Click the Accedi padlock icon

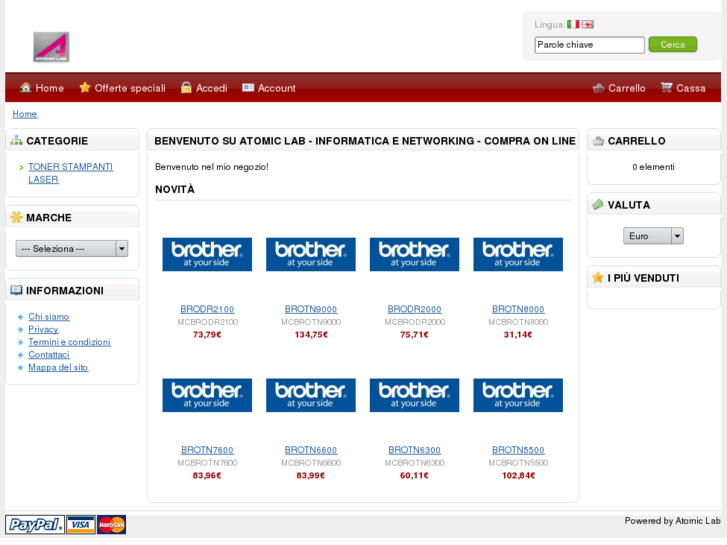coord(186,87)
